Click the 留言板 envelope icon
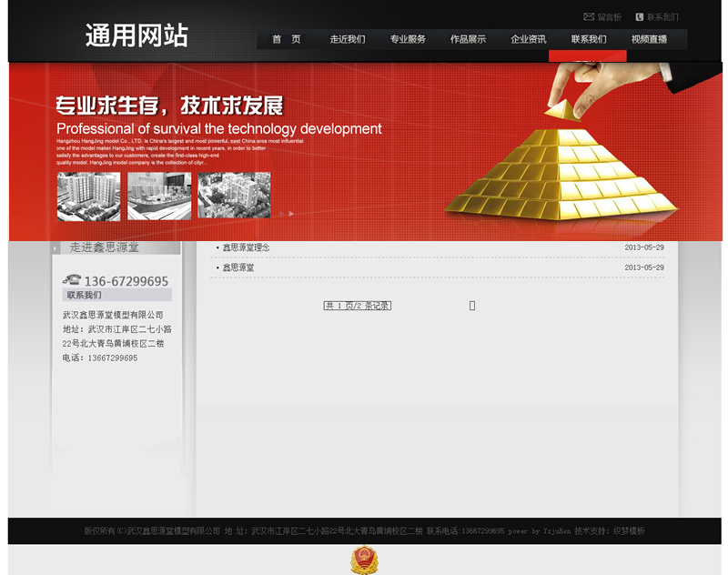The width and height of the screenshot is (728, 575). pyautogui.click(x=589, y=17)
